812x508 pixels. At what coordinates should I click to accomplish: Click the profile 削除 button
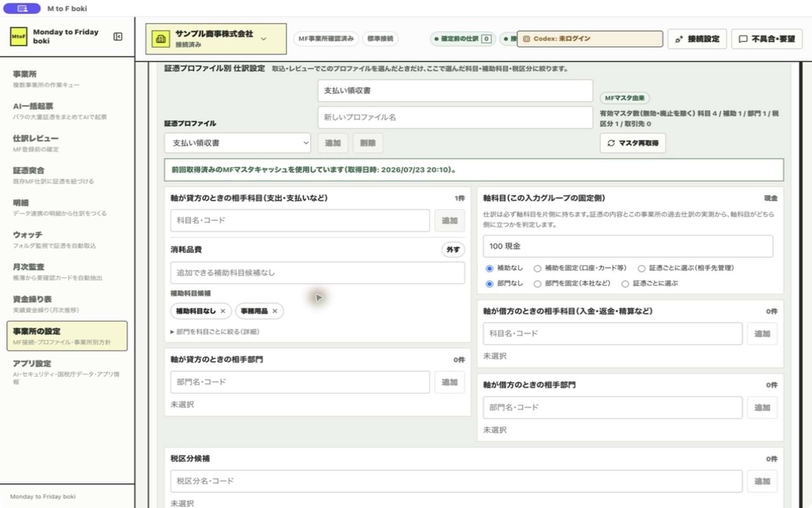(368, 143)
